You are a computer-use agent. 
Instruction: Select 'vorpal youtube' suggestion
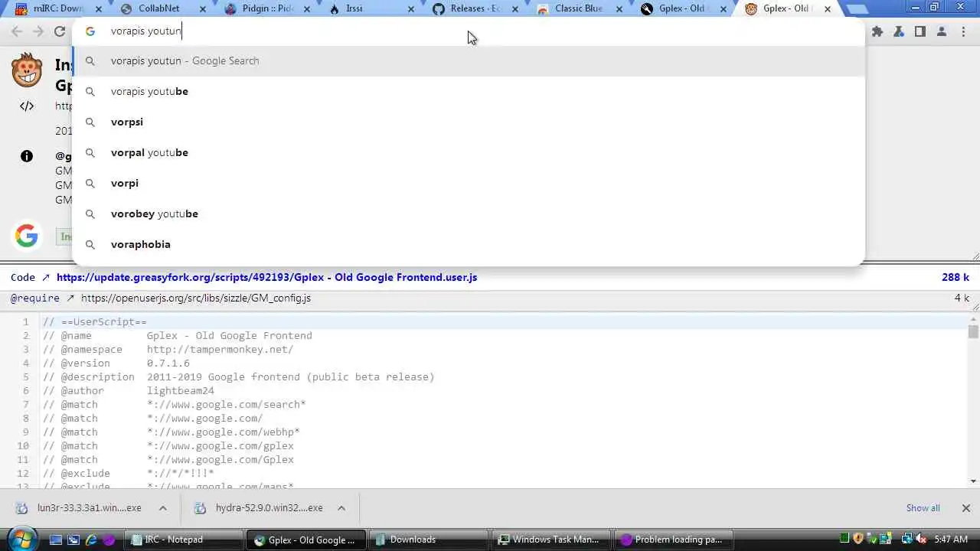pyautogui.click(x=469, y=153)
